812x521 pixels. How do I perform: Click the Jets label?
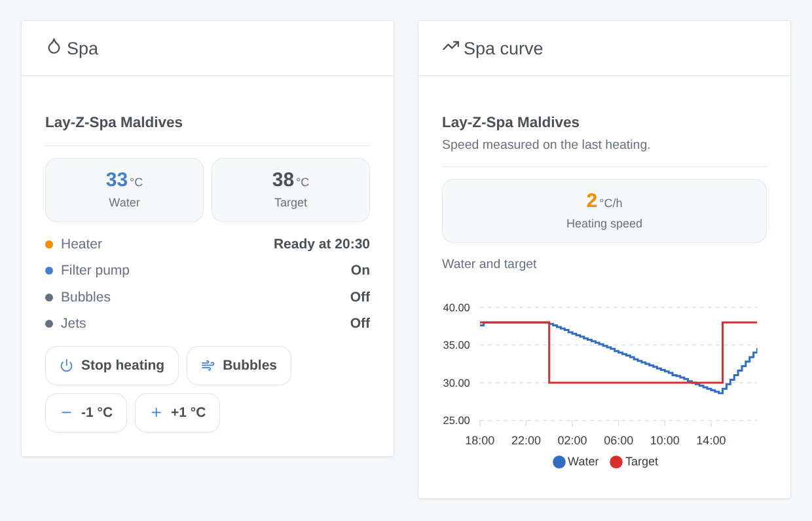coord(73,323)
